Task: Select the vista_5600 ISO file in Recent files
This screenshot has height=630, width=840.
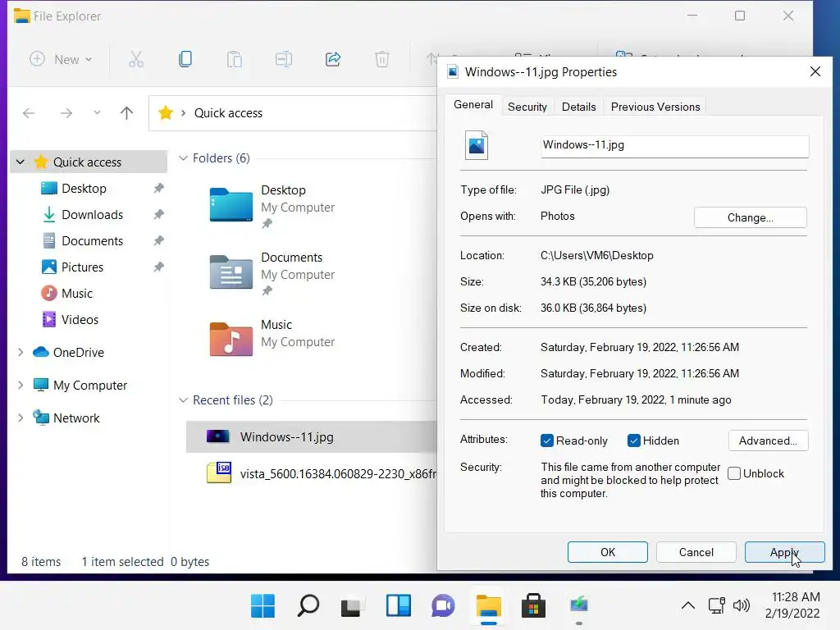Action: 322,473
